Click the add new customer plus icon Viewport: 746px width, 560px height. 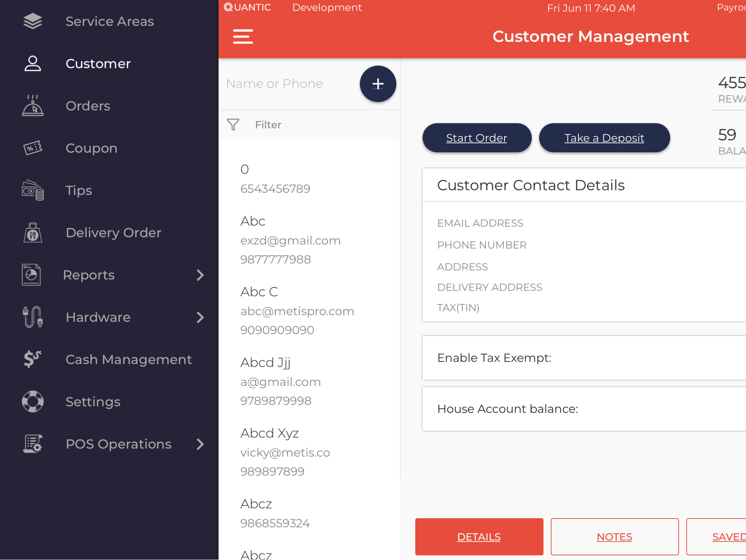[378, 84]
